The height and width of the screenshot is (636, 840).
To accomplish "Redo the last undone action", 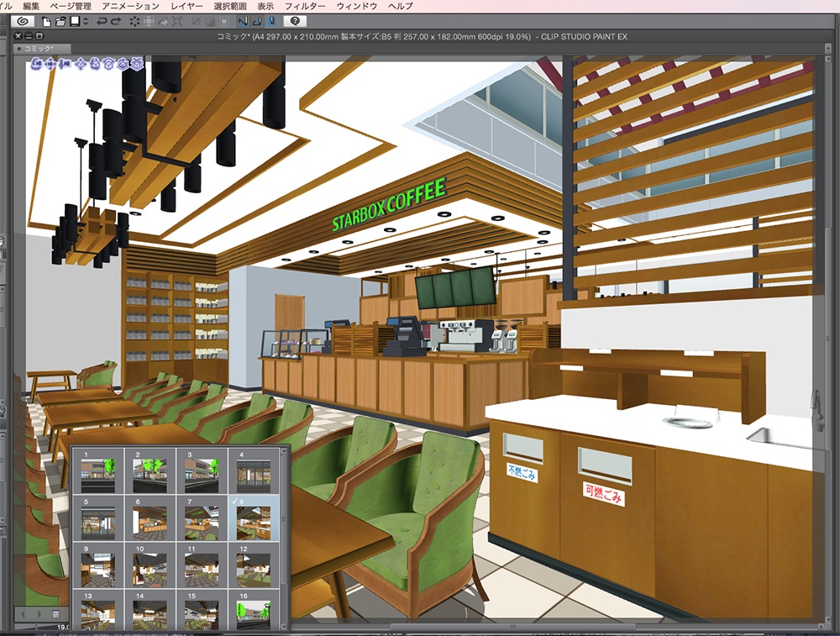I will tap(116, 22).
